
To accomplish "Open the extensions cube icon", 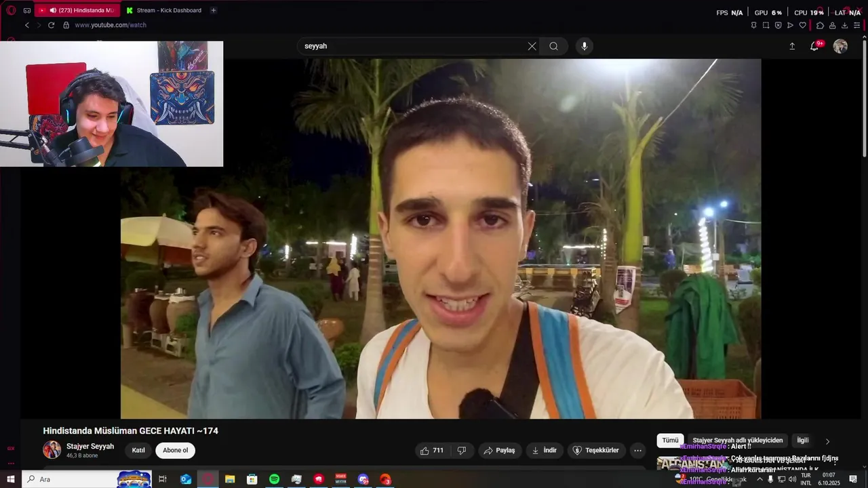I will click(x=820, y=25).
